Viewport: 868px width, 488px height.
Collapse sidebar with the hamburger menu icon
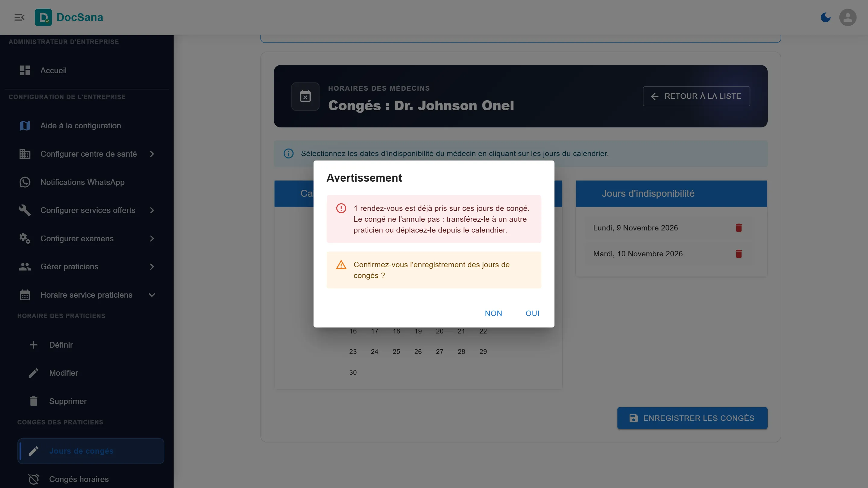(x=19, y=17)
